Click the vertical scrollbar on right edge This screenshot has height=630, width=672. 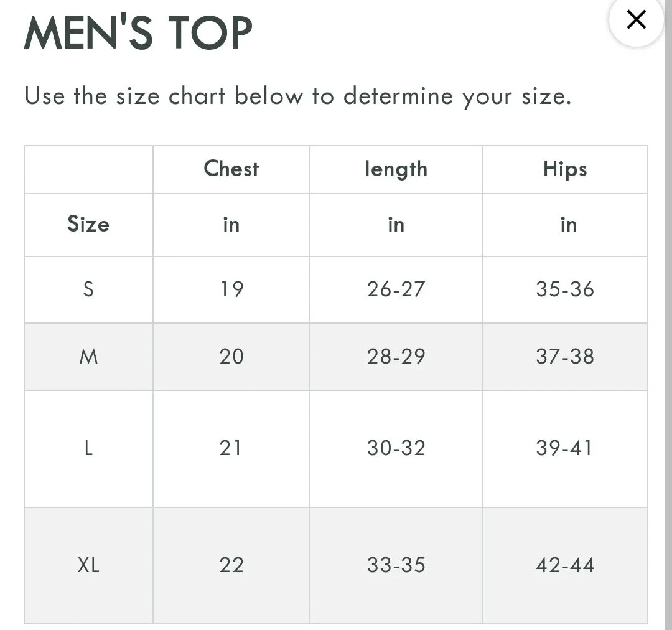coord(668,315)
